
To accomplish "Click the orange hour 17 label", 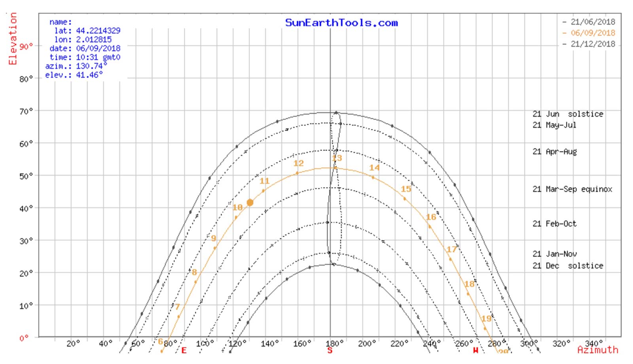I will 452,249.
